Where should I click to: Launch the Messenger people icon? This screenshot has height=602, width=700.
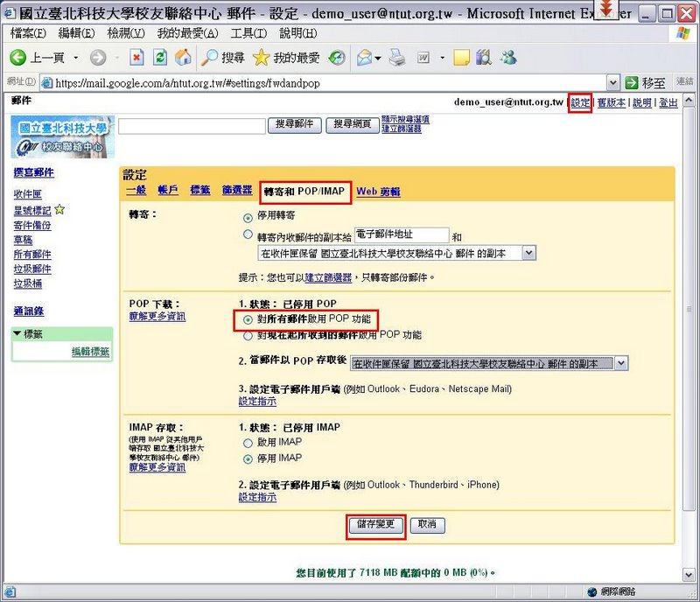pyautogui.click(x=508, y=58)
